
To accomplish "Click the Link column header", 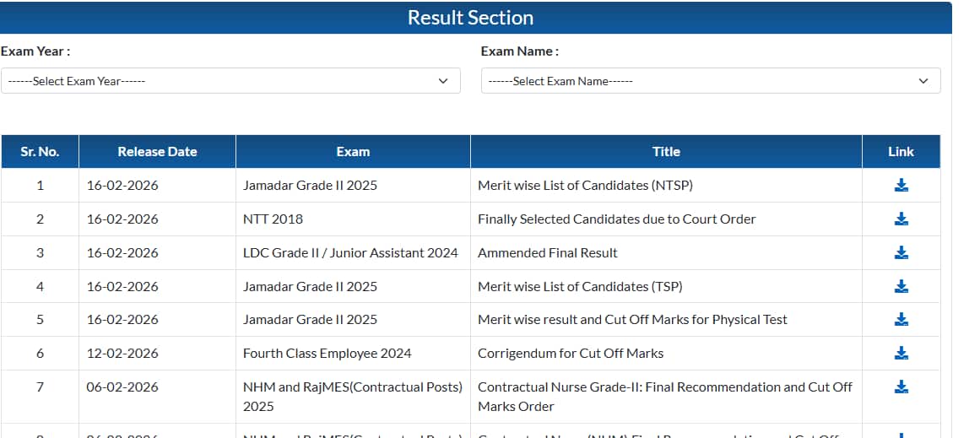I will pyautogui.click(x=901, y=152).
